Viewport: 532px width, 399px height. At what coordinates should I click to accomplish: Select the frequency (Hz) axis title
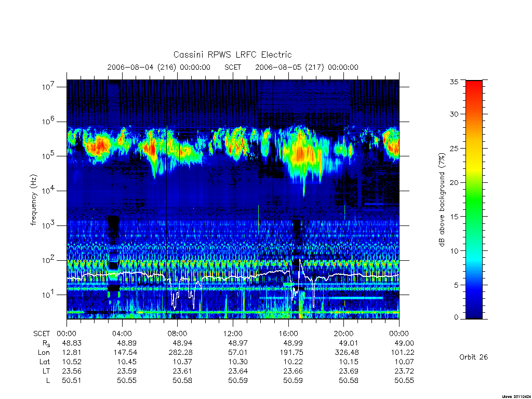tap(34, 200)
